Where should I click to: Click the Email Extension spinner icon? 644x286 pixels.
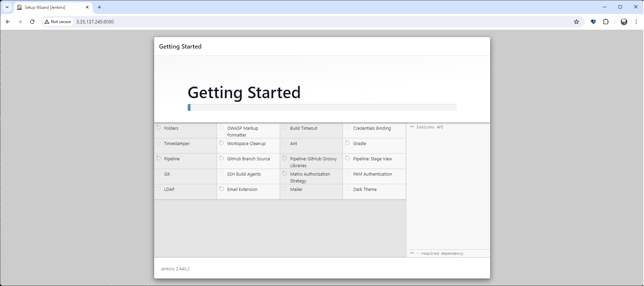221,189
